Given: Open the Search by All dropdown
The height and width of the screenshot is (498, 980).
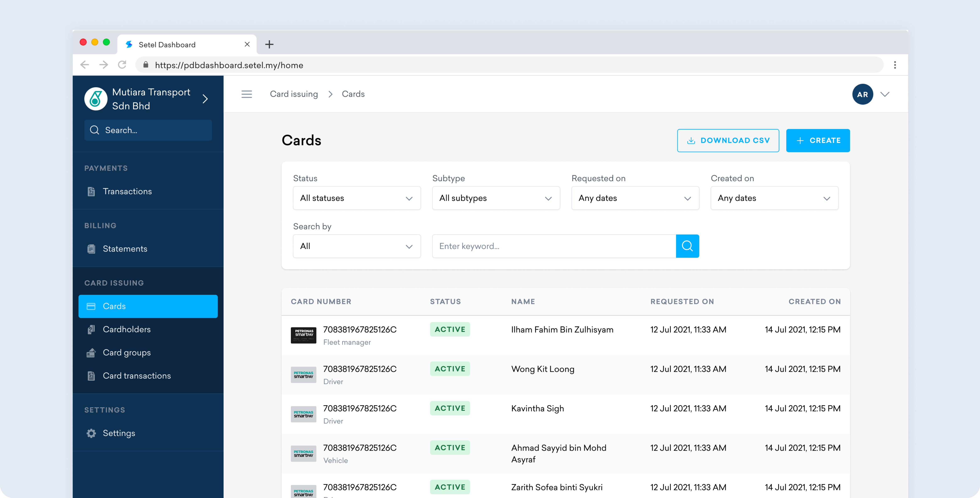Looking at the screenshot, I should pyautogui.click(x=356, y=246).
